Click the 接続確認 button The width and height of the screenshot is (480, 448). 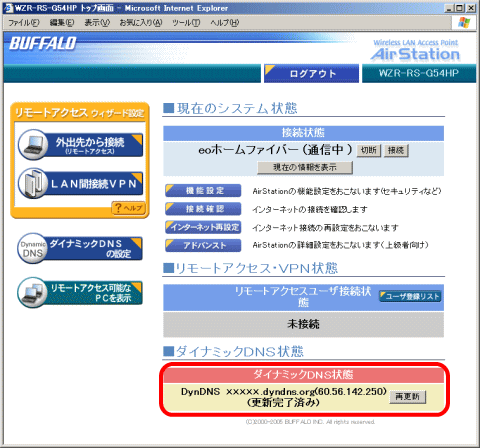[x=203, y=209]
